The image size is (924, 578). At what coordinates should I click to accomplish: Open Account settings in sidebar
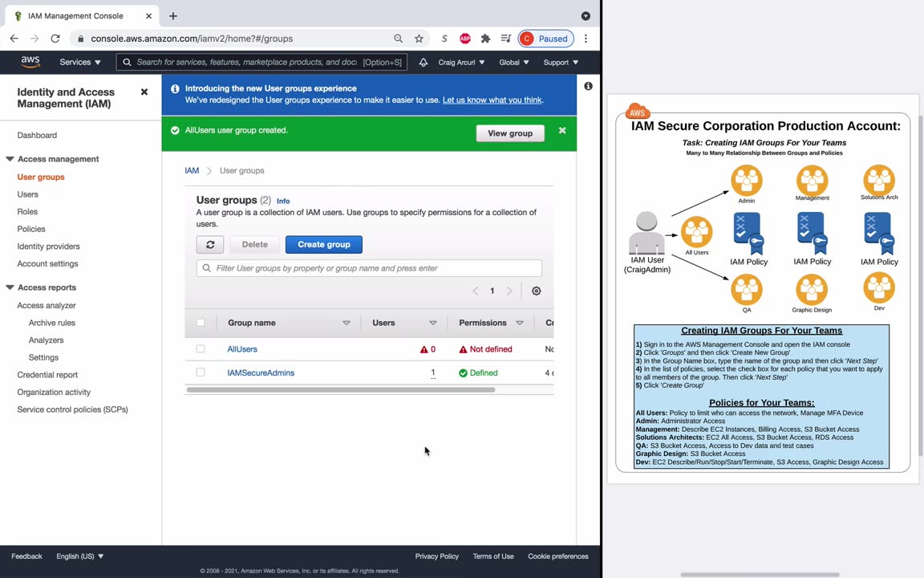tap(48, 263)
